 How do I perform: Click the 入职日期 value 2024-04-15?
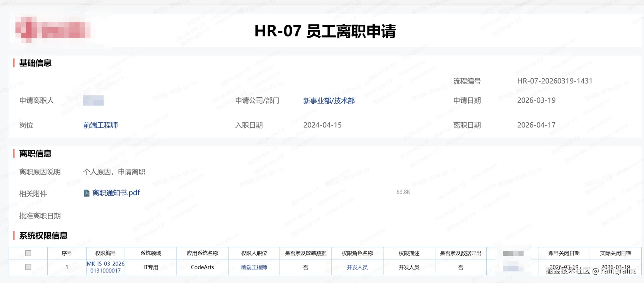(323, 125)
